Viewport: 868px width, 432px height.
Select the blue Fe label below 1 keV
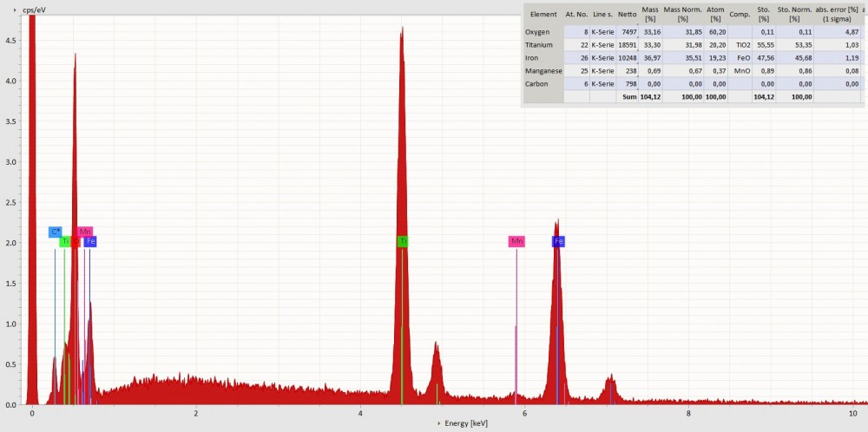point(90,242)
